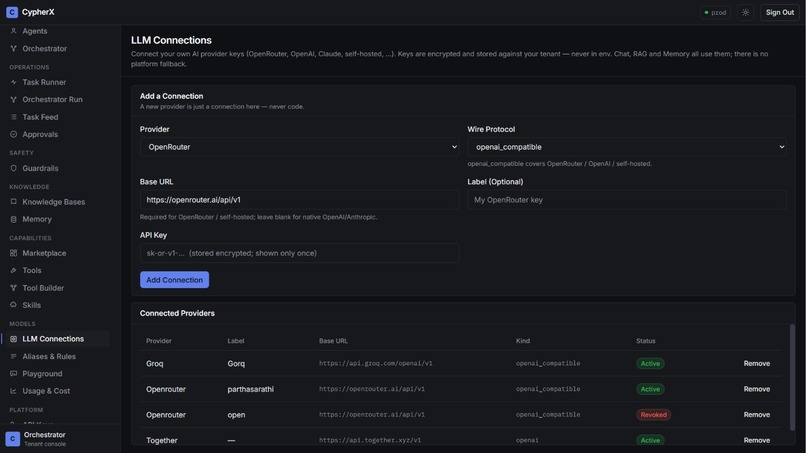
Task: Click the 'open' label cell
Action: [236, 415]
